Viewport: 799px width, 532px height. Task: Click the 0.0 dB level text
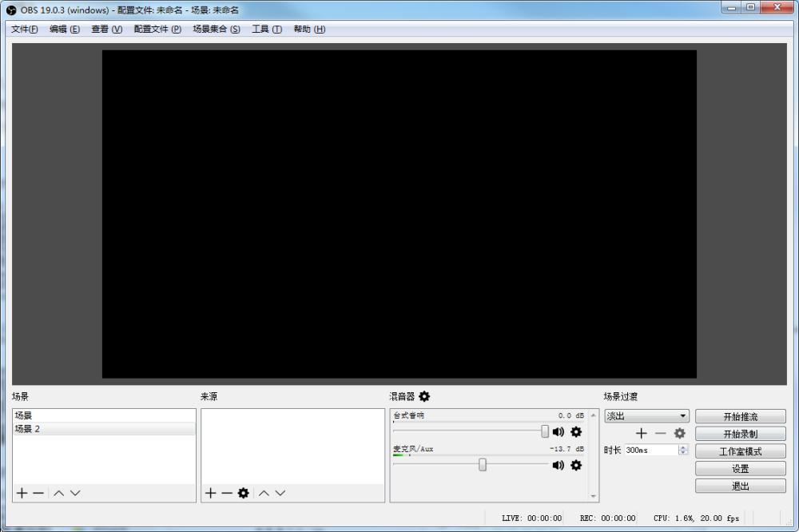tap(570, 415)
